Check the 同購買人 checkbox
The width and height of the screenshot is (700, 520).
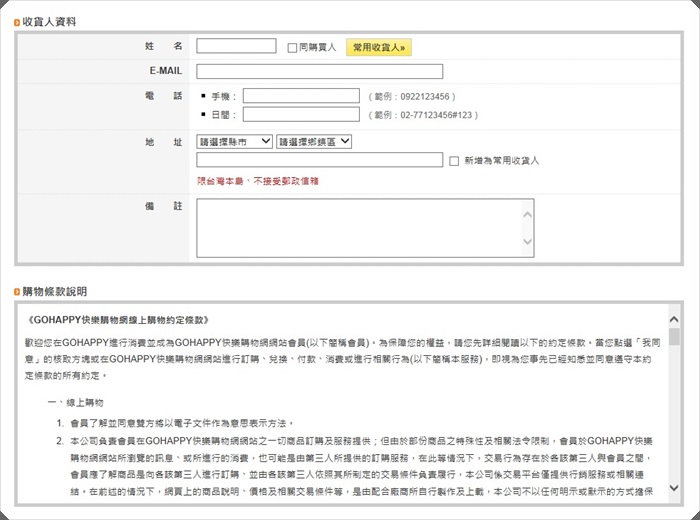(292, 47)
